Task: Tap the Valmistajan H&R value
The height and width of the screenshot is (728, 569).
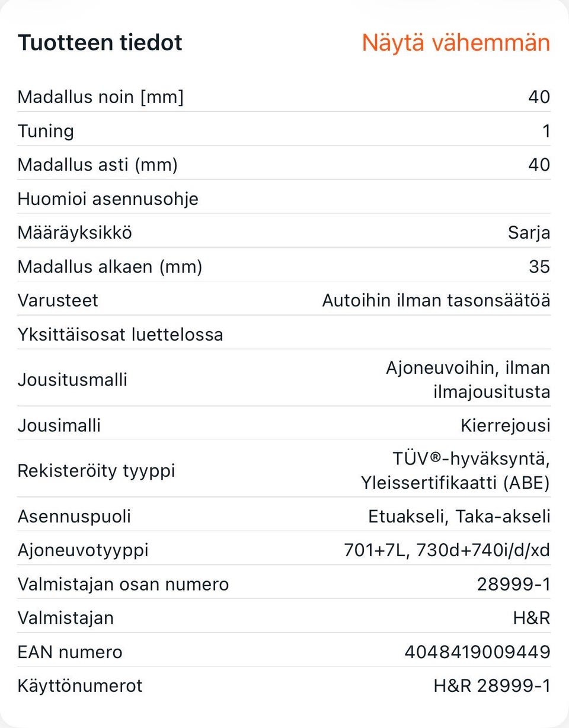Action: [x=532, y=618]
